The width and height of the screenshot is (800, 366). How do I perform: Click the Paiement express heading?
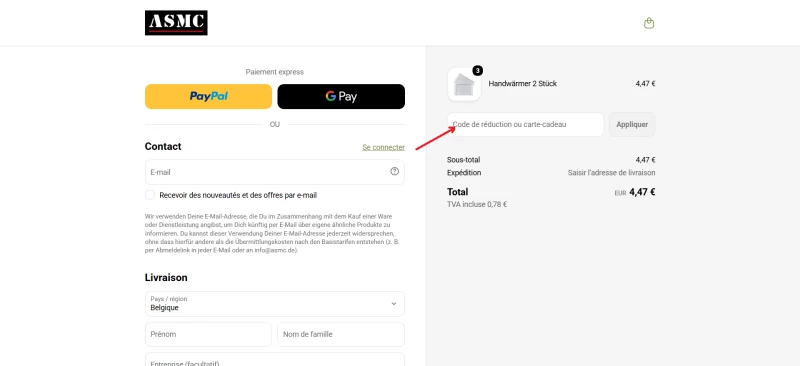[x=274, y=72]
